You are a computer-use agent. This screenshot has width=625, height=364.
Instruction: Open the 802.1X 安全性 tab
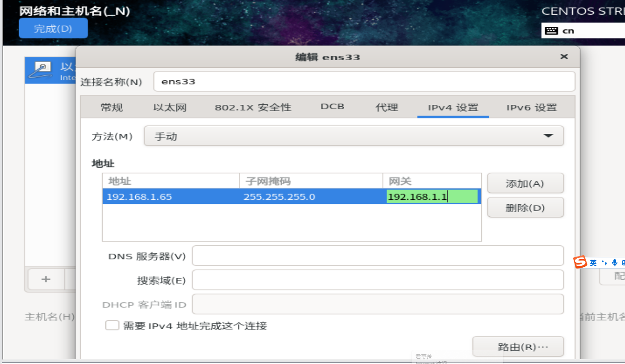pyautogui.click(x=253, y=107)
